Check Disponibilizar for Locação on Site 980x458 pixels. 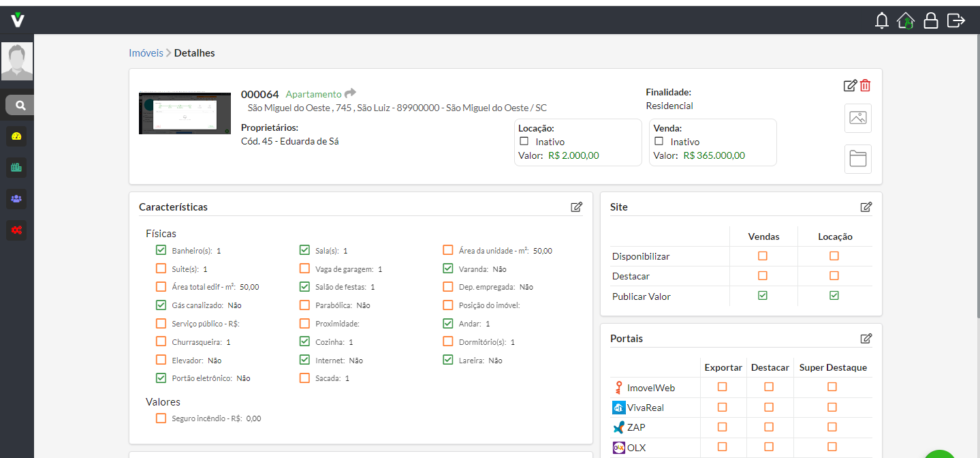(834, 256)
